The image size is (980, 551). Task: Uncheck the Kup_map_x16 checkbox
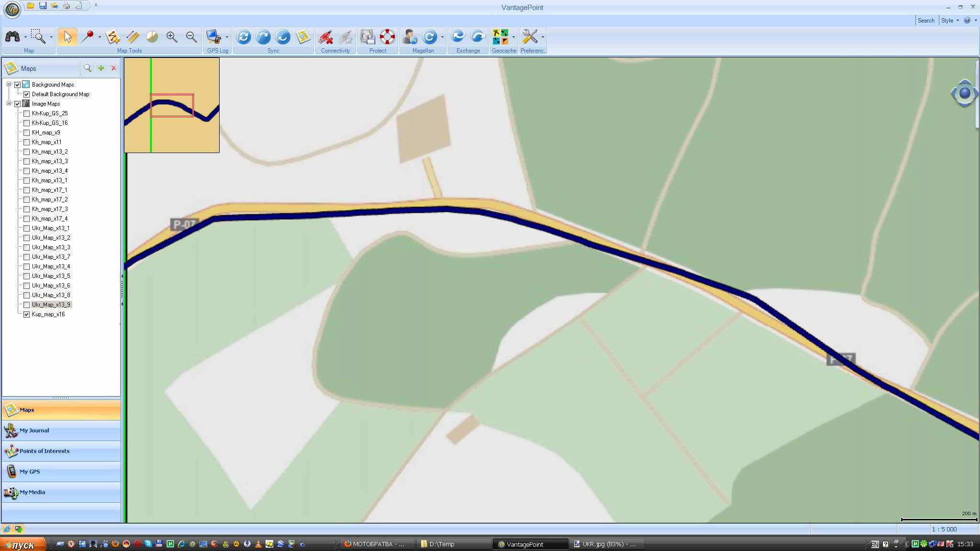(x=27, y=314)
